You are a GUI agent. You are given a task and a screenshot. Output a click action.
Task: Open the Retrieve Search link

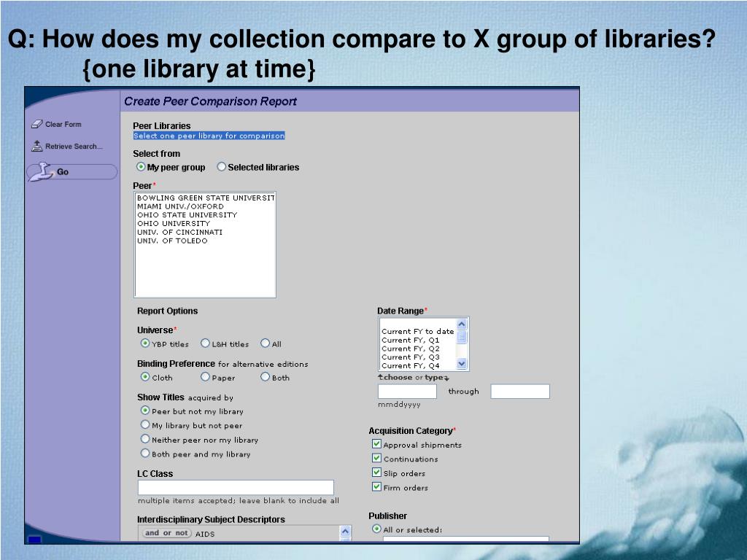click(74, 146)
